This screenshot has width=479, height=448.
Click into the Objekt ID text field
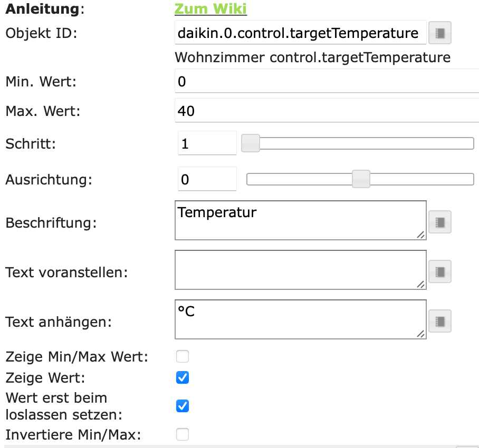coord(300,34)
